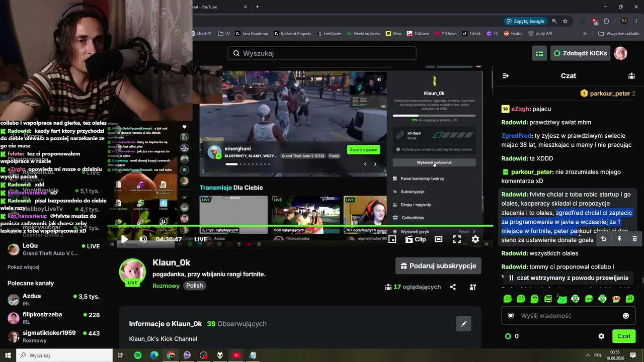Open chat settings gear
This screenshot has width=644, height=362.
pyautogui.click(x=601, y=336)
